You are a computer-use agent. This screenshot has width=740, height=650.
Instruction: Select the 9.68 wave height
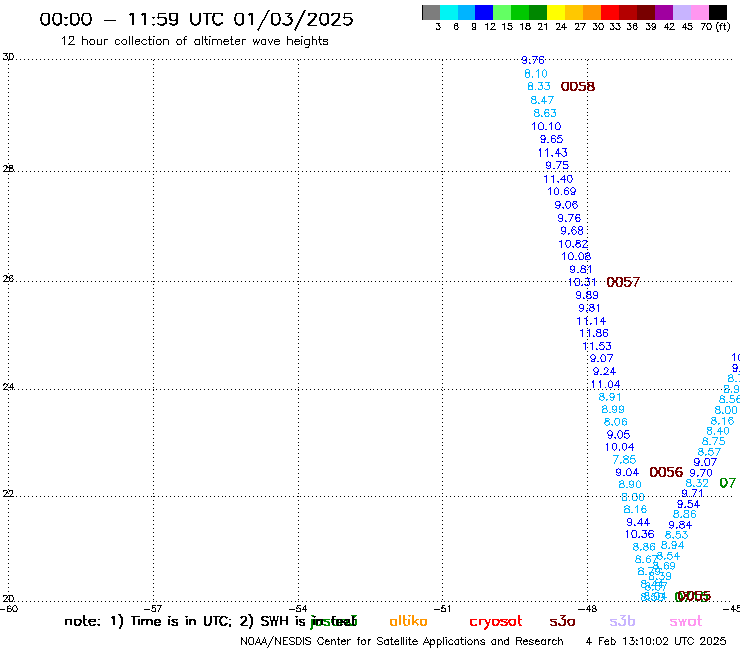coord(572,231)
